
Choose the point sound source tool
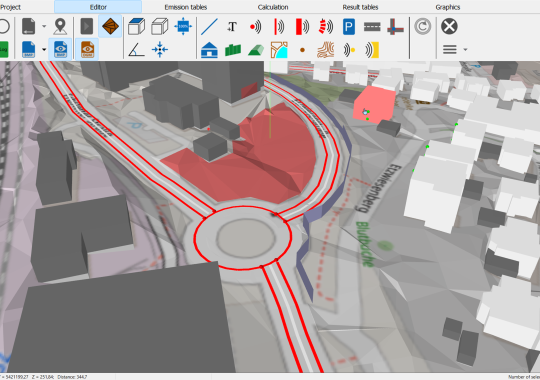point(256,27)
